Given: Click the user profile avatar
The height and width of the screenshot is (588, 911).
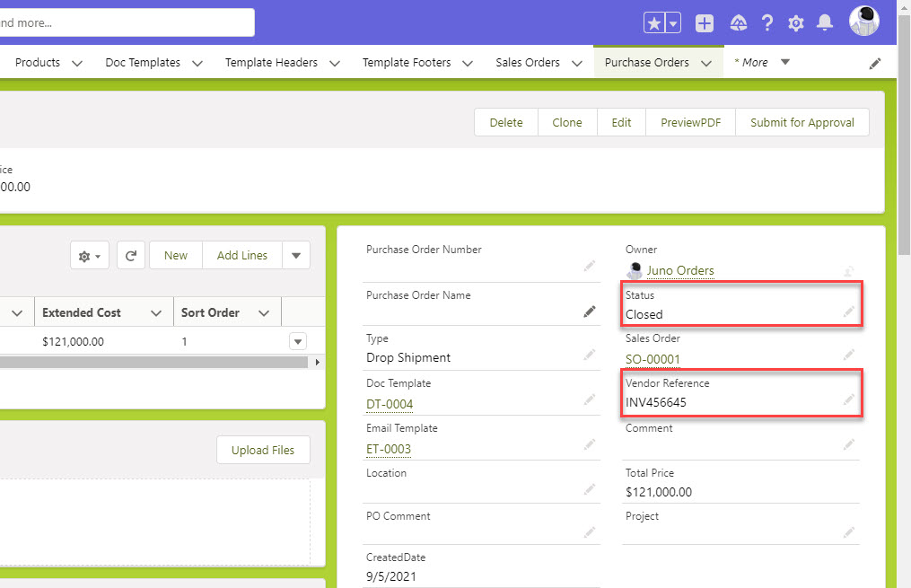Looking at the screenshot, I should point(863,22).
